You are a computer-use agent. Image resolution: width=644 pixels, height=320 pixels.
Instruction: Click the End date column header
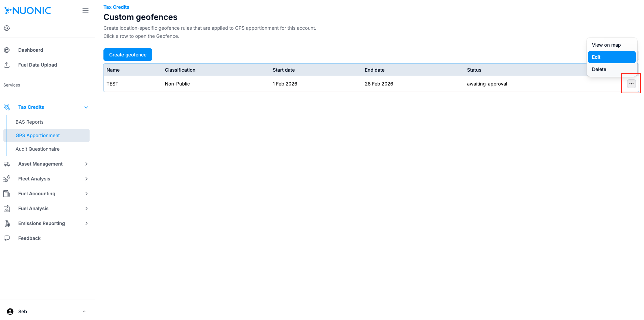click(x=375, y=70)
